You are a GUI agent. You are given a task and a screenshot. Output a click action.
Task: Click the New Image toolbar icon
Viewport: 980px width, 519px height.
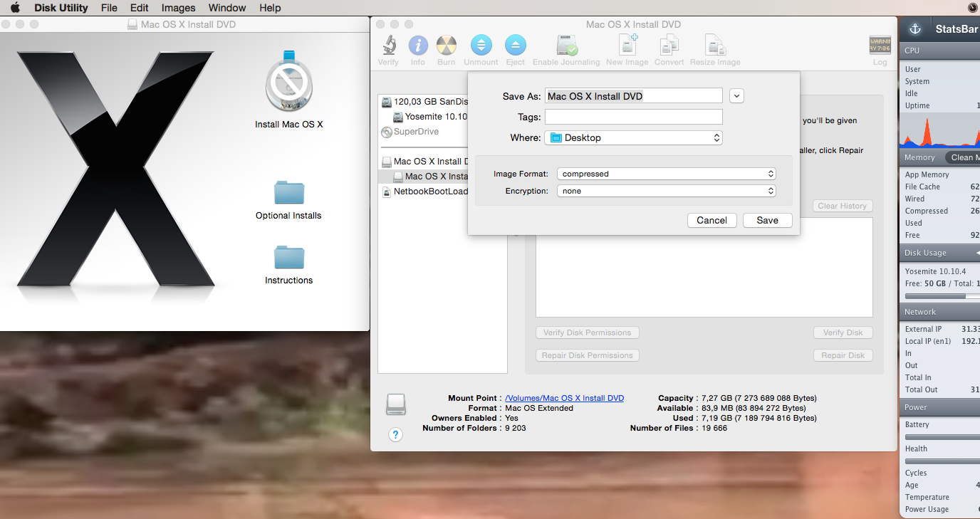(x=627, y=46)
